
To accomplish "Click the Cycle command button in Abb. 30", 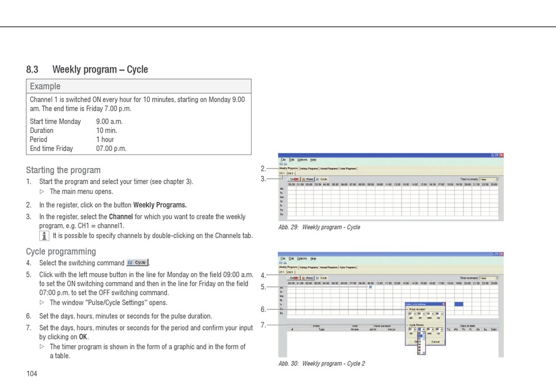I will click(x=322, y=278).
